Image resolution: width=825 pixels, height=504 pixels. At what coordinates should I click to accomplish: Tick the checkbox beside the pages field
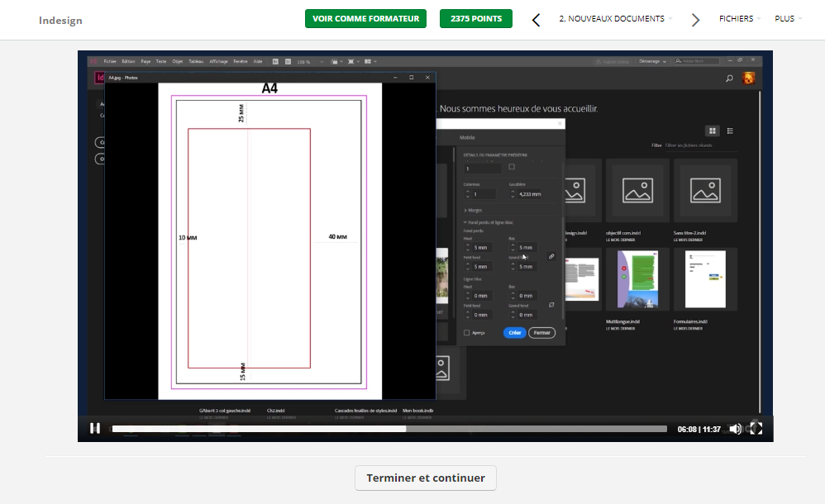[512, 167]
